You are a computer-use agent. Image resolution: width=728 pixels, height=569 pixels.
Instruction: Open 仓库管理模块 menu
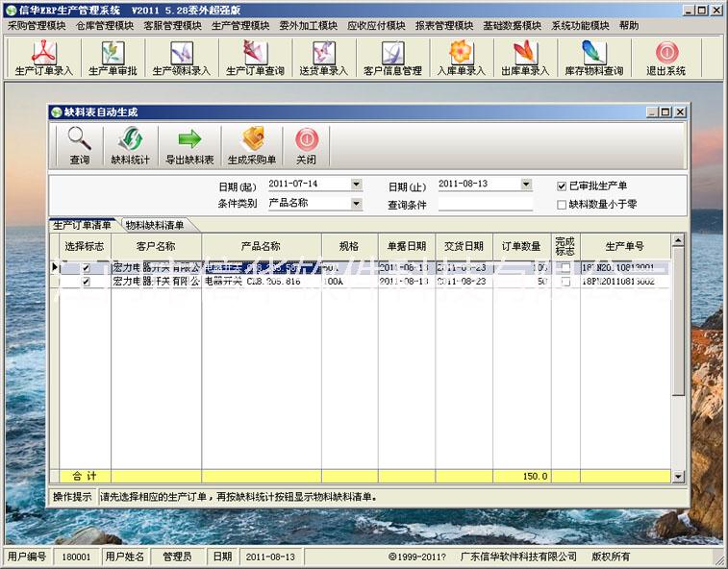click(105, 26)
